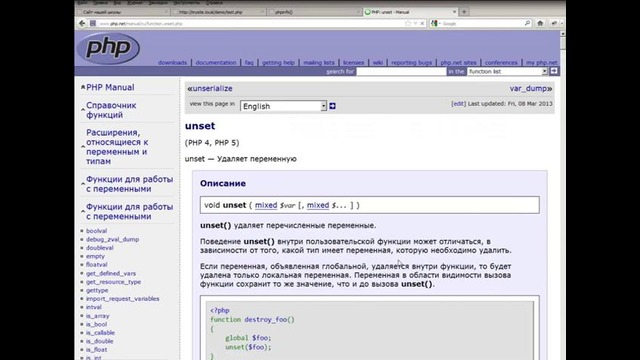Click the second "mixed" type link in signature
This screenshot has width=640, height=360.
(318, 205)
